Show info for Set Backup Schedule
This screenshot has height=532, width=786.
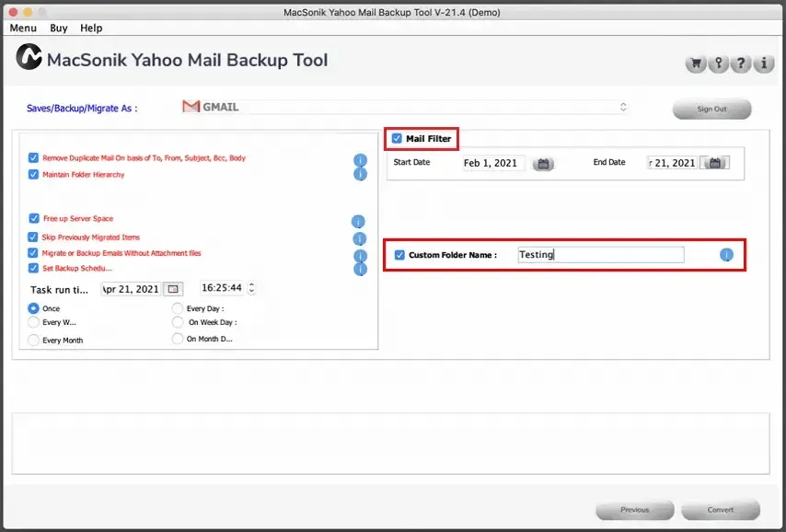(360, 270)
